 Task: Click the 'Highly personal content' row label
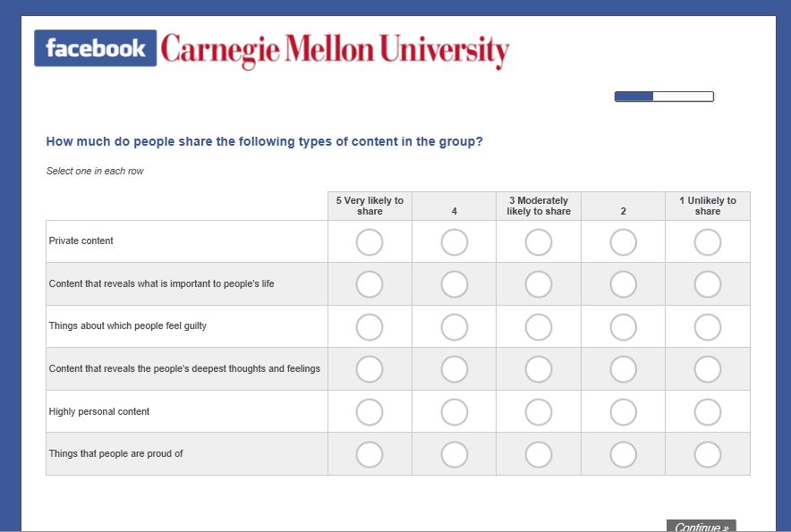coord(98,411)
